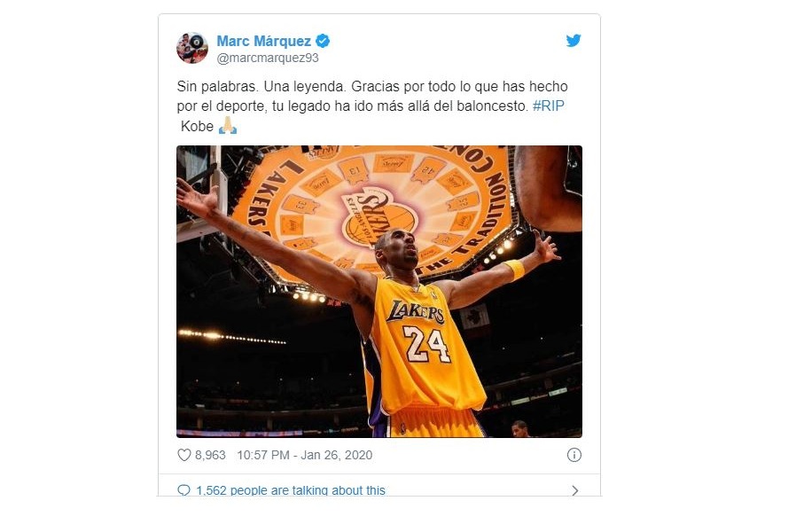This screenshot has height=532, width=796.
Task: Click the @marcmarquez93 handle
Action: [268, 58]
